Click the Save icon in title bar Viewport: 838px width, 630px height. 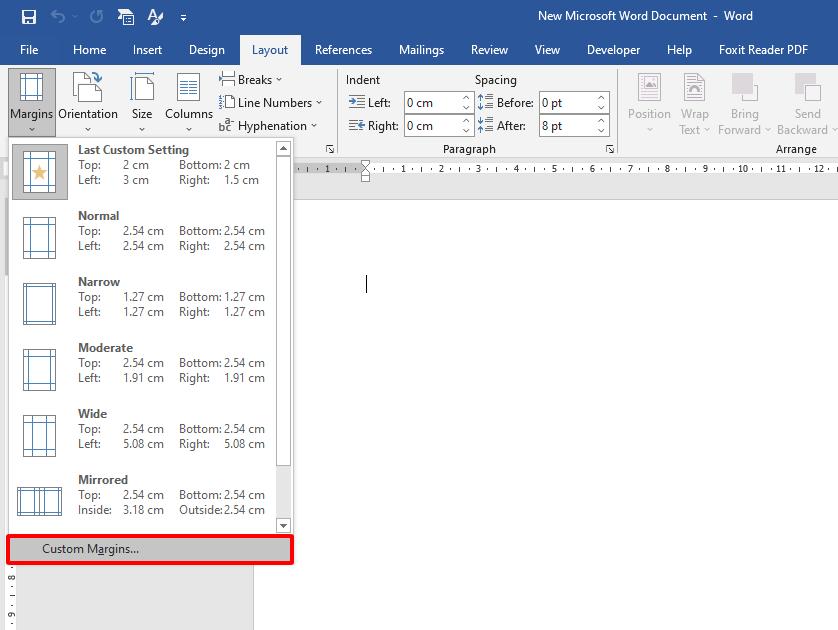28,17
